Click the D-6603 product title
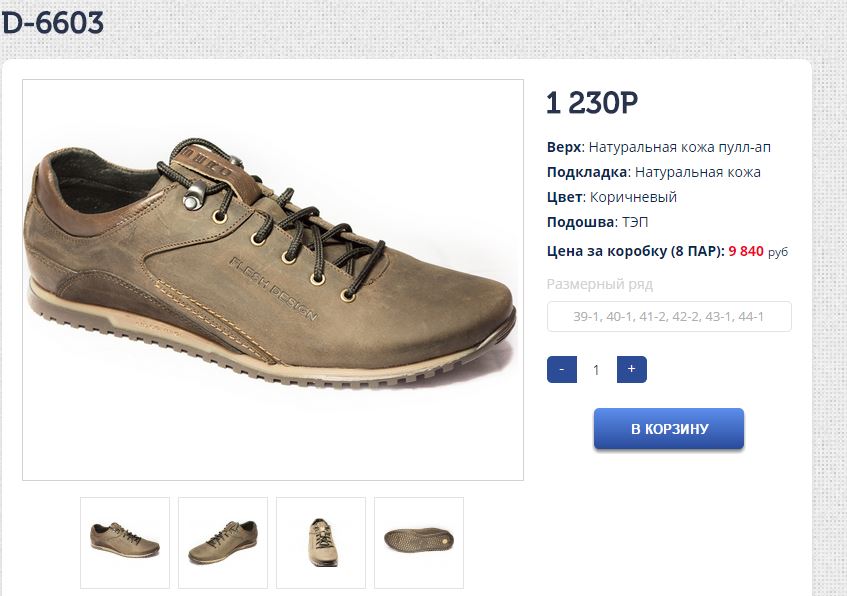This screenshot has width=847, height=596. [52, 22]
